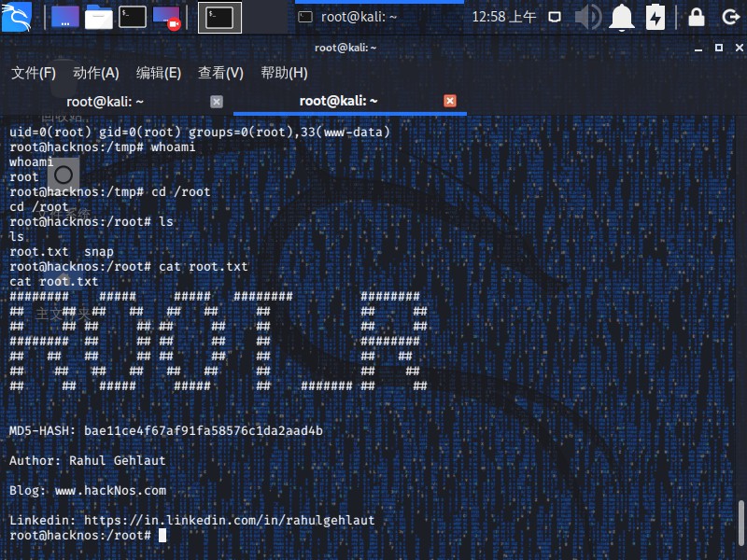Click the log out icon
747x560 pixels.
(730, 18)
